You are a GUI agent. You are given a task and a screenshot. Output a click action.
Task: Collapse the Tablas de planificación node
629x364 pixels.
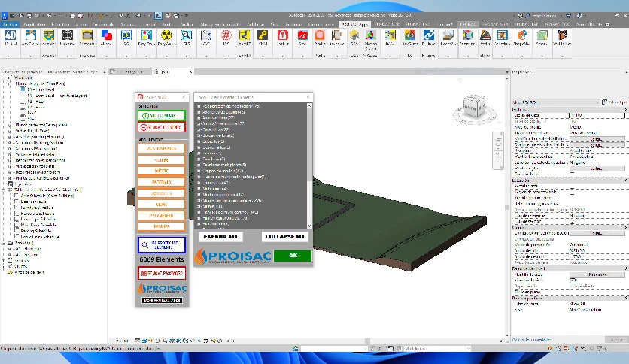click(x=5, y=190)
